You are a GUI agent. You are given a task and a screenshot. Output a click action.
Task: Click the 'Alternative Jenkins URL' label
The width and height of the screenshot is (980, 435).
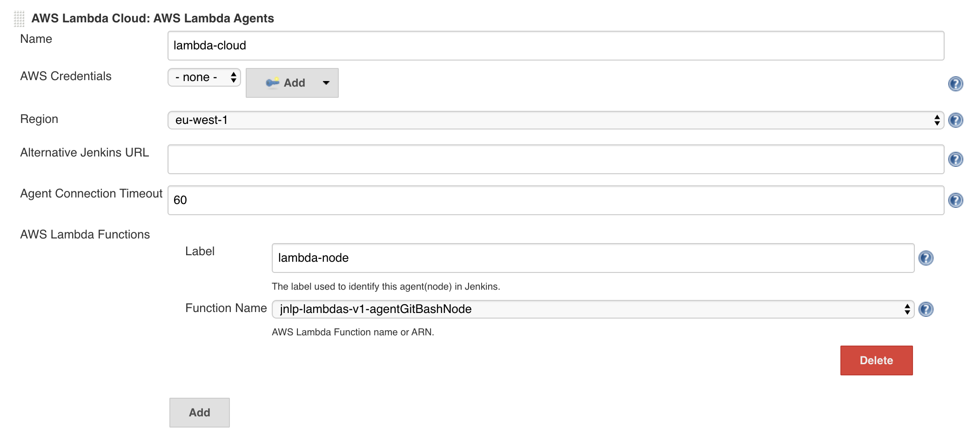coord(85,152)
